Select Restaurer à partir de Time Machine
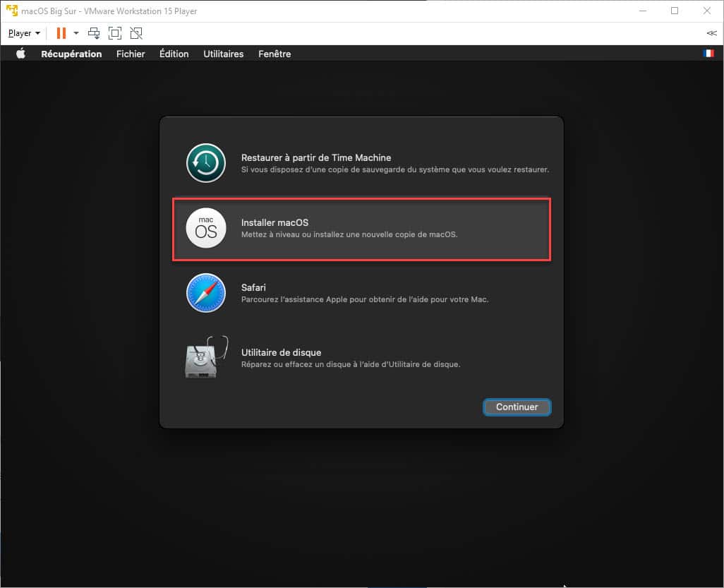The image size is (724, 588). (316, 157)
